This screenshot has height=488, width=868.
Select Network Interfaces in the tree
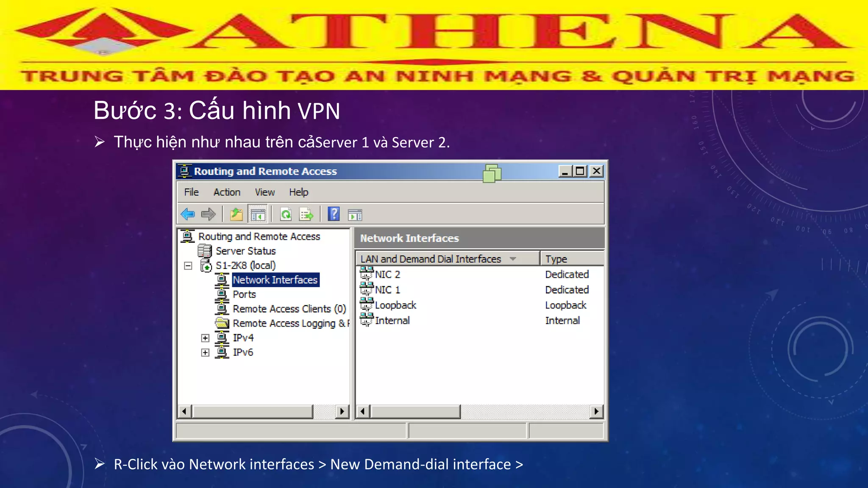[275, 280]
